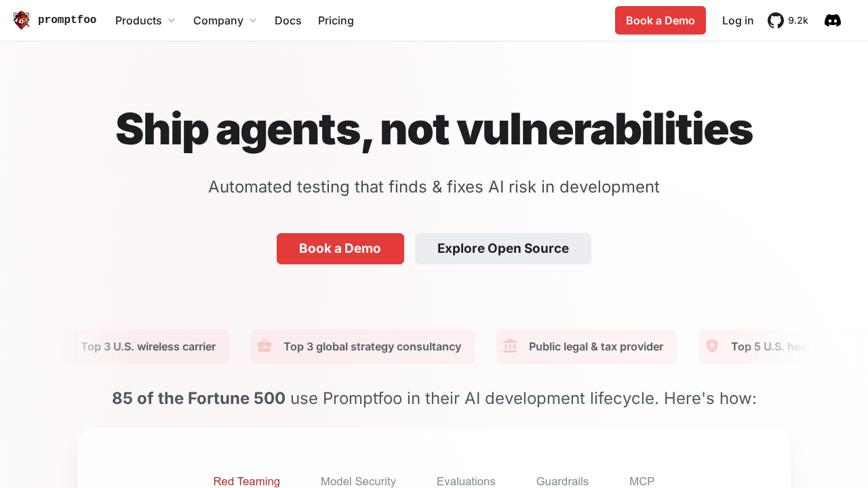The height and width of the screenshot is (488, 868).
Task: Expand the Products dropdown
Action: (144, 20)
